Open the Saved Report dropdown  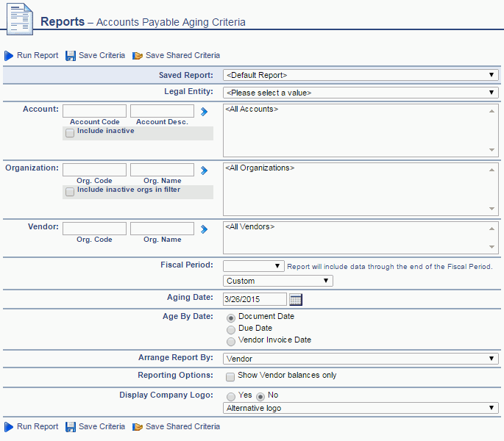(361, 75)
